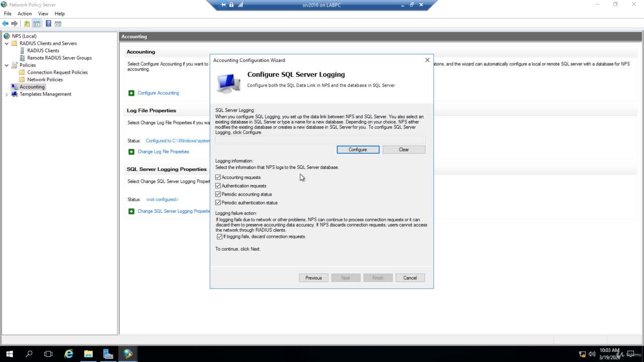
Task: Open the Change Log File Properties link
Action: tap(164, 152)
